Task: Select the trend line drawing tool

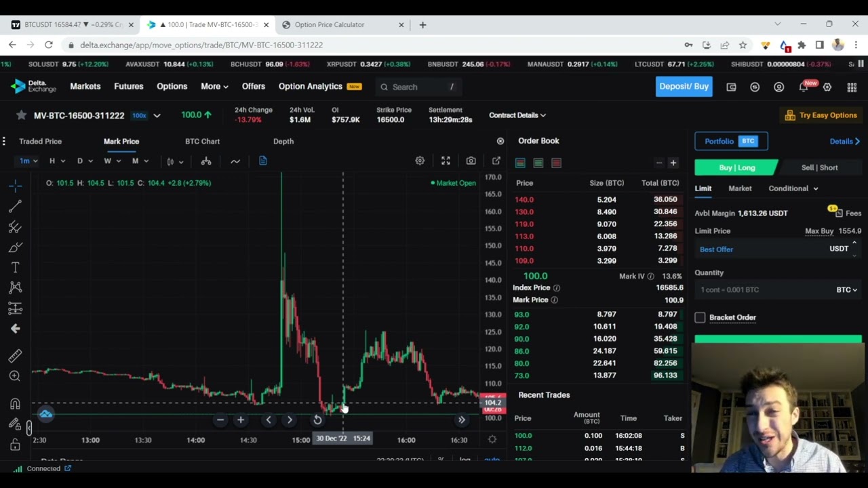Action: [x=15, y=206]
